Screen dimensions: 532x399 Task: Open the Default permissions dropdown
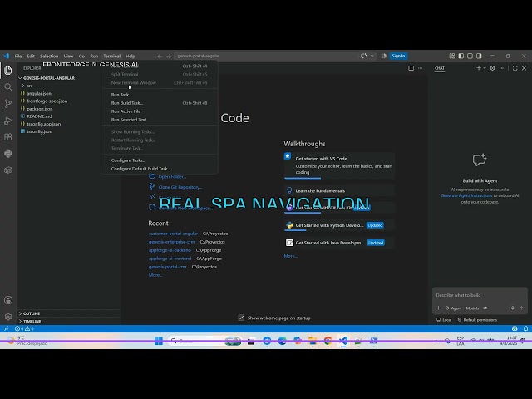477,319
